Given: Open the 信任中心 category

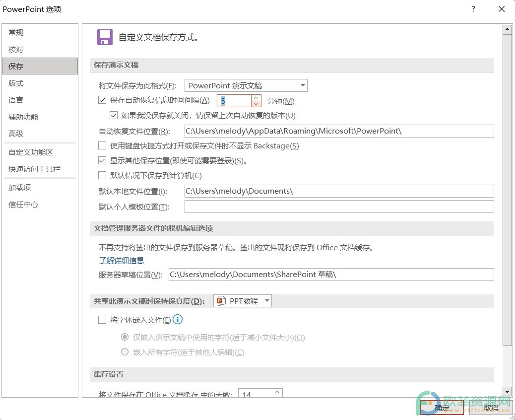Looking at the screenshot, I should tap(40, 205).
